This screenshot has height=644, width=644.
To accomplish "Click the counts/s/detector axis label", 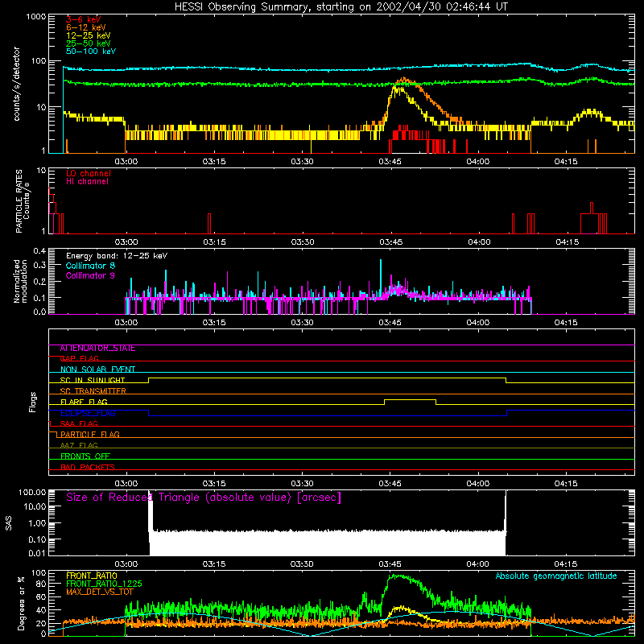I will tap(17, 84).
